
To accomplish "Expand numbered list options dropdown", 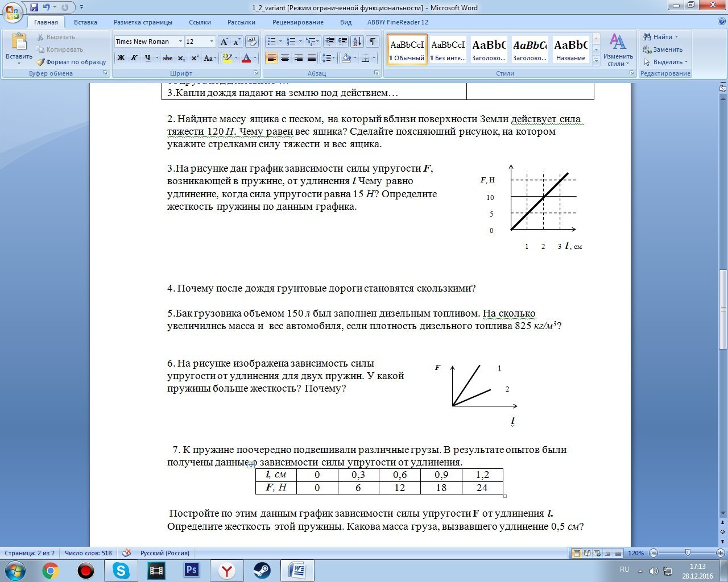I will [300, 41].
